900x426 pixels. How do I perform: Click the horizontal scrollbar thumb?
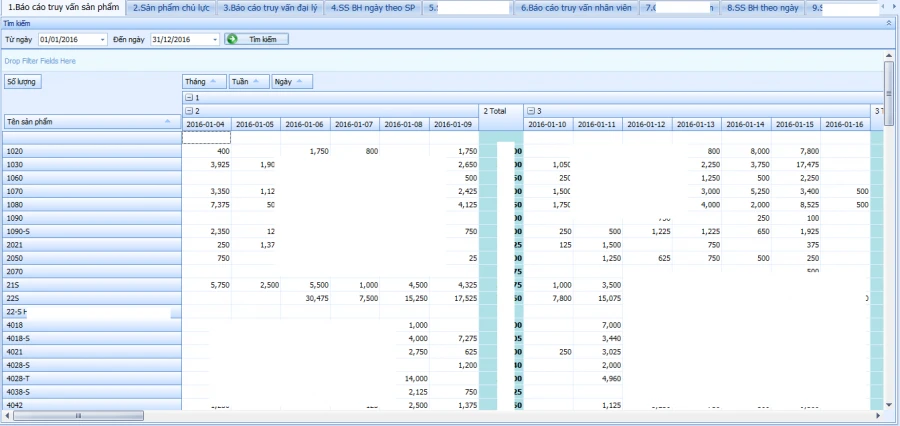tap(79, 415)
